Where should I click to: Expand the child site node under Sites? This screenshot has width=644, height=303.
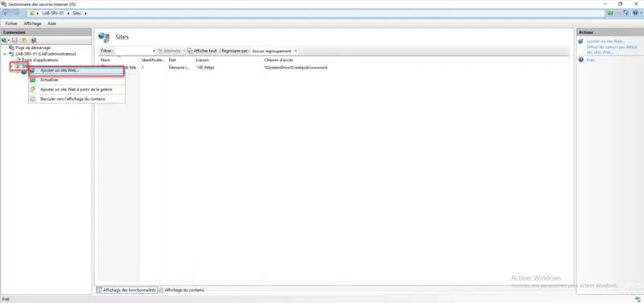(18, 73)
